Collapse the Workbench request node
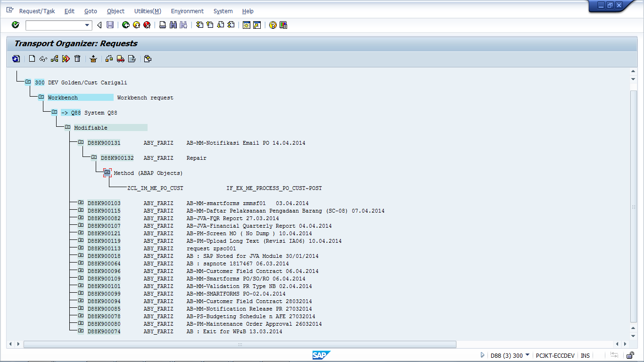The height and width of the screenshot is (362, 644). [x=41, y=97]
